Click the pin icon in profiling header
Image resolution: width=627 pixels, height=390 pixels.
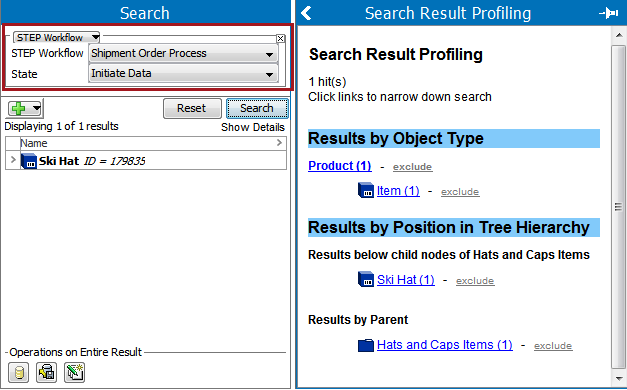pos(609,13)
